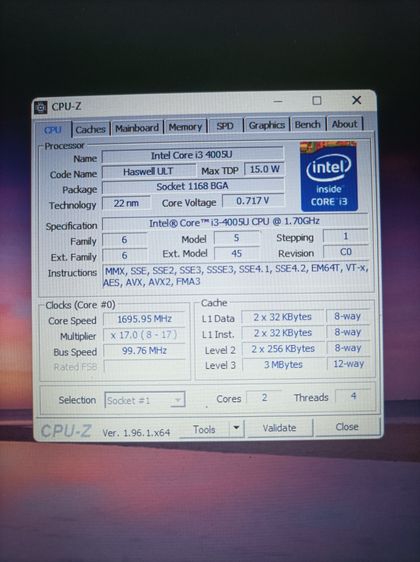Screen dimensions: 420x562
Task: Select the Memory tab
Action: click(x=185, y=127)
